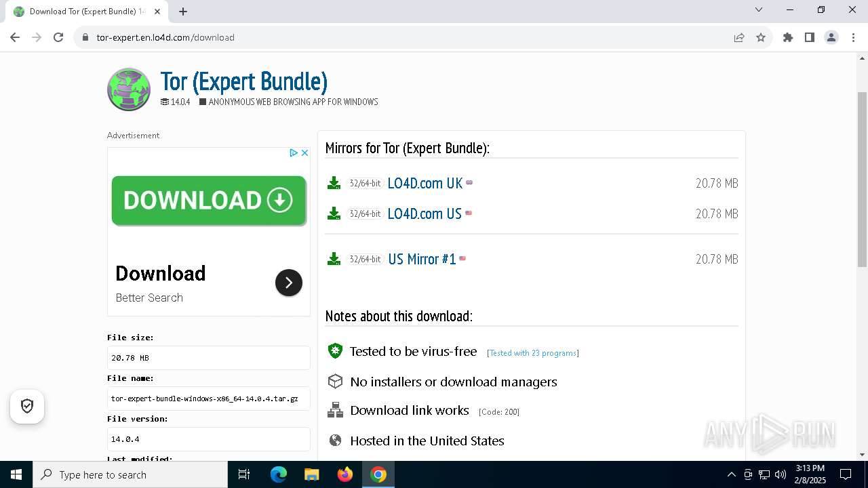
Task: Launch Firefox from taskbar
Action: point(345,474)
